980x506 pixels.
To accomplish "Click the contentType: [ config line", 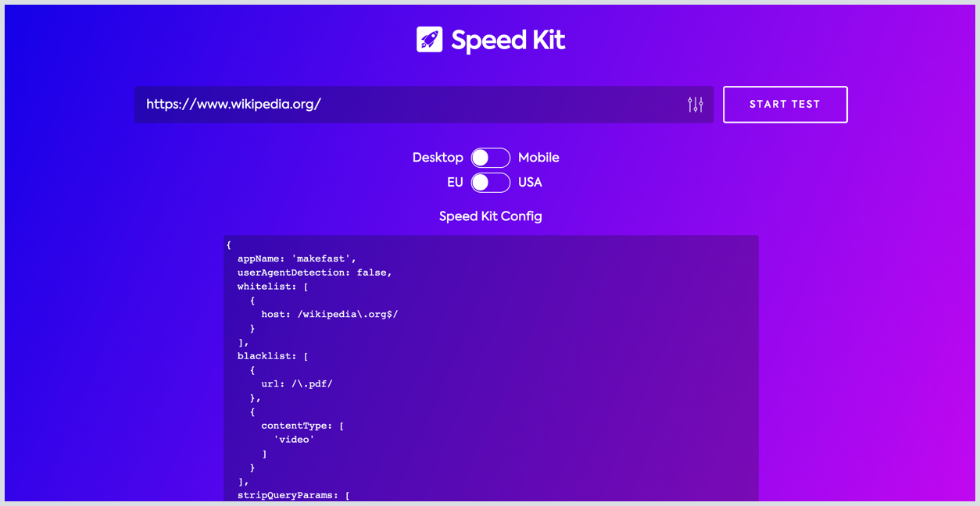I will pyautogui.click(x=302, y=426).
